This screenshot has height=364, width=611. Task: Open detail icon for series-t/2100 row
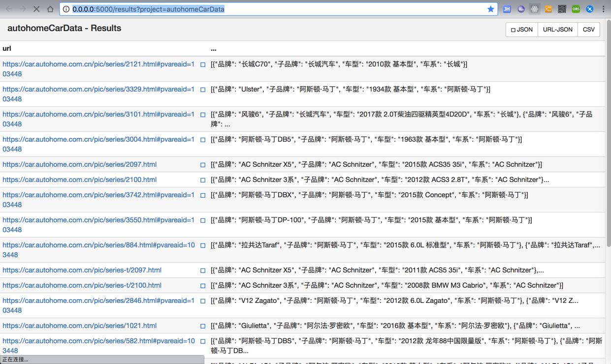[x=203, y=286]
